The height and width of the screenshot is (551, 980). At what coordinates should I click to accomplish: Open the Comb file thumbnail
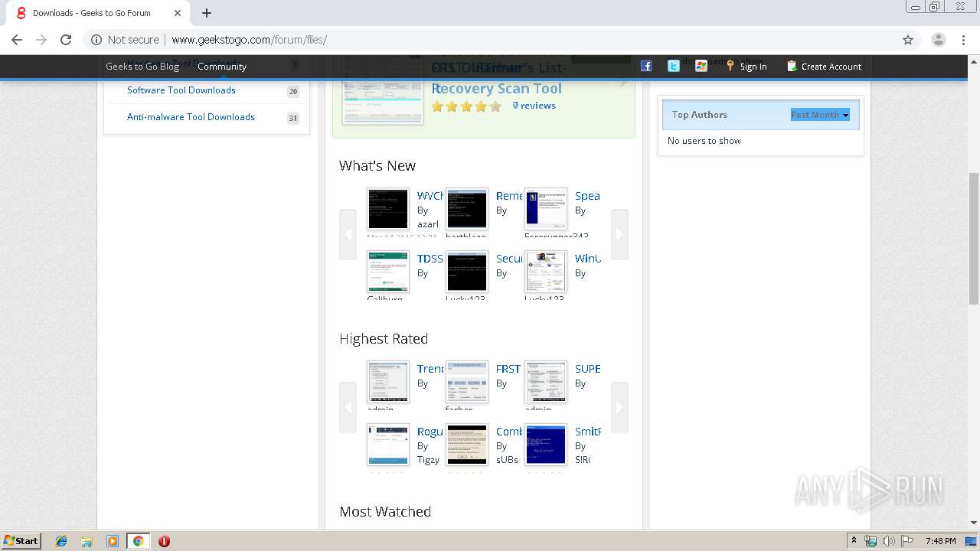467,445
